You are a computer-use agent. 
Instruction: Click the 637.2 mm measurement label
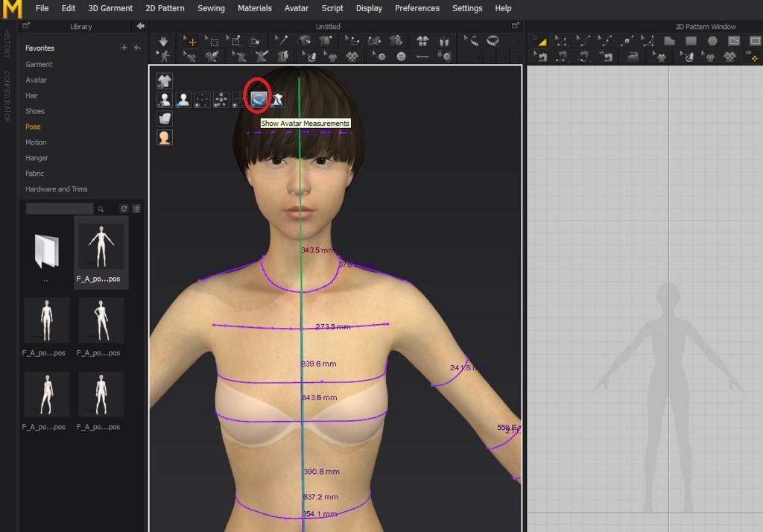pyautogui.click(x=320, y=497)
